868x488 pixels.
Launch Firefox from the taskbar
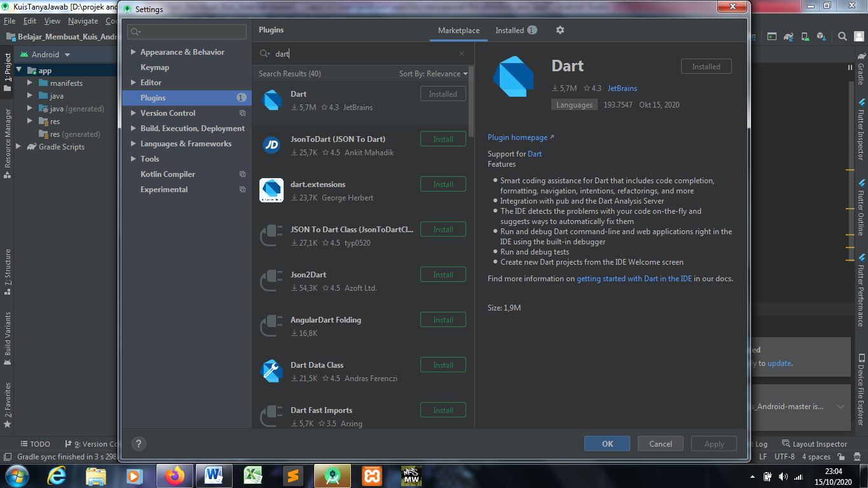(x=176, y=475)
